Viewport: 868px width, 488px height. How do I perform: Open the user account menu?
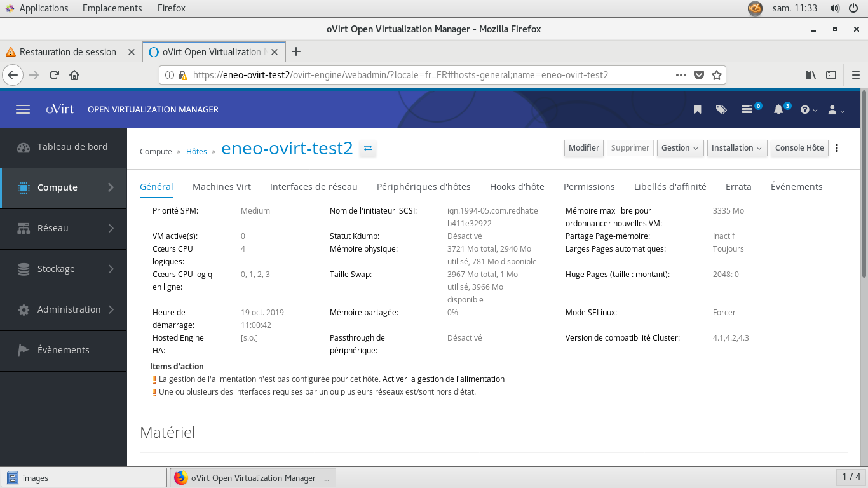point(836,110)
